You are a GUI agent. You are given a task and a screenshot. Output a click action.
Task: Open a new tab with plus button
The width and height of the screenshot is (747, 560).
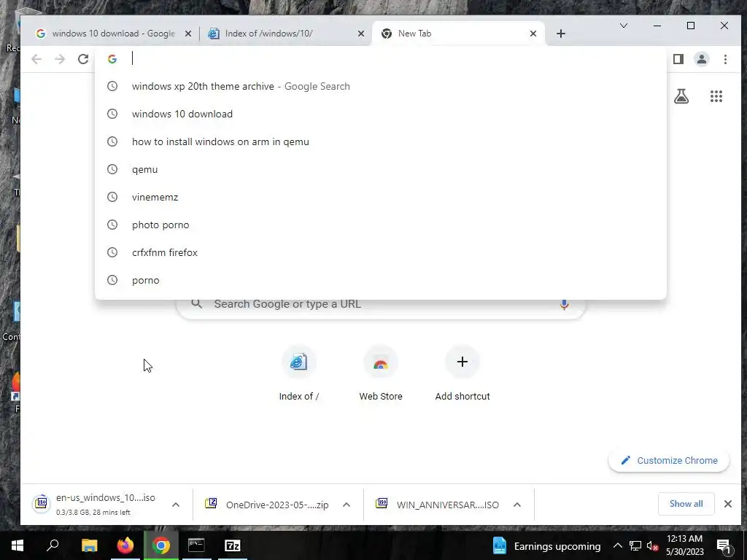[561, 34]
